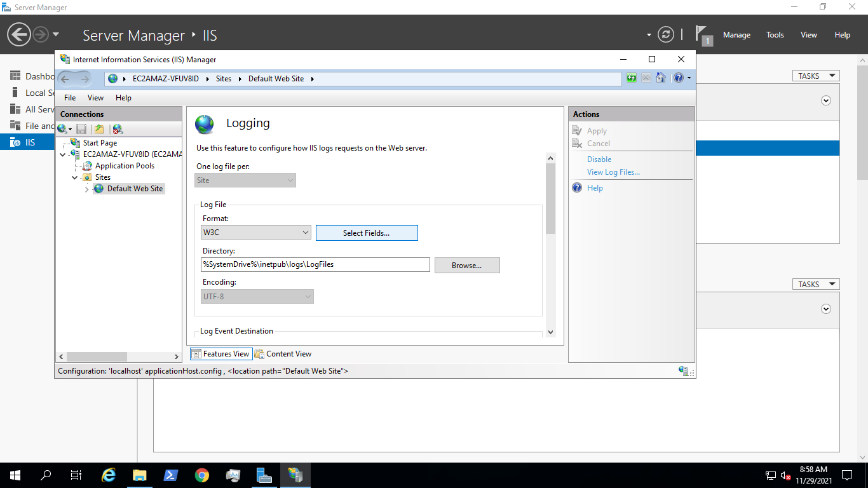Select the Dashboard icon in Server Manager sidebar
This screenshot has width=868, height=488.
tap(15, 75)
